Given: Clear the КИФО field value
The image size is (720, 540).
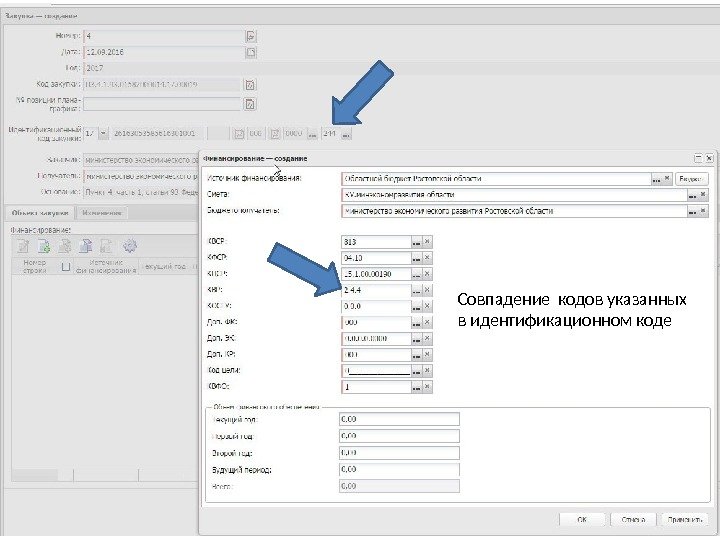Looking at the screenshot, I should [428, 387].
